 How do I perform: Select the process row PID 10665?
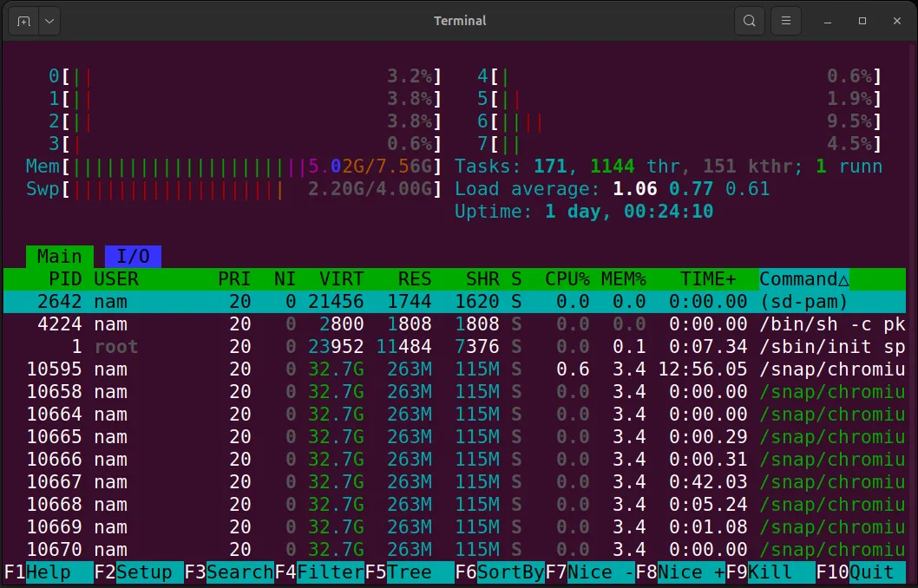point(455,437)
